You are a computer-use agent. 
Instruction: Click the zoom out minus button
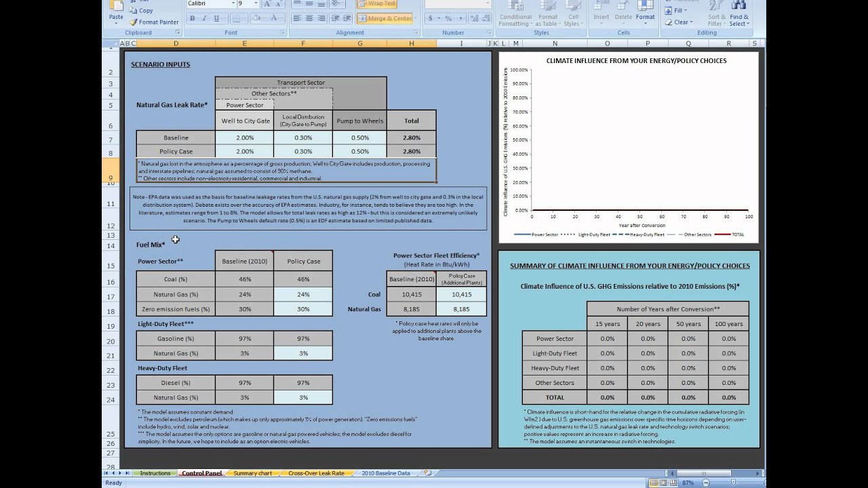pyautogui.click(x=706, y=483)
